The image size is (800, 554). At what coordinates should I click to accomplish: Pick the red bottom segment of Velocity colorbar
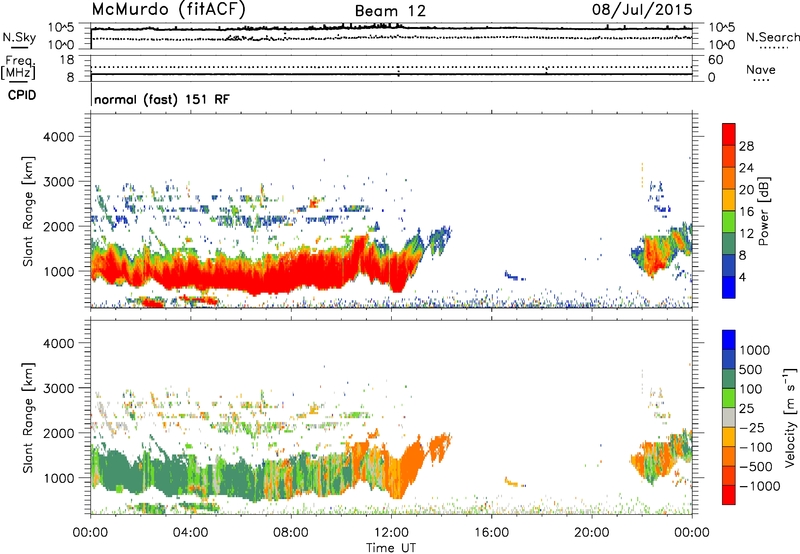pos(729,495)
